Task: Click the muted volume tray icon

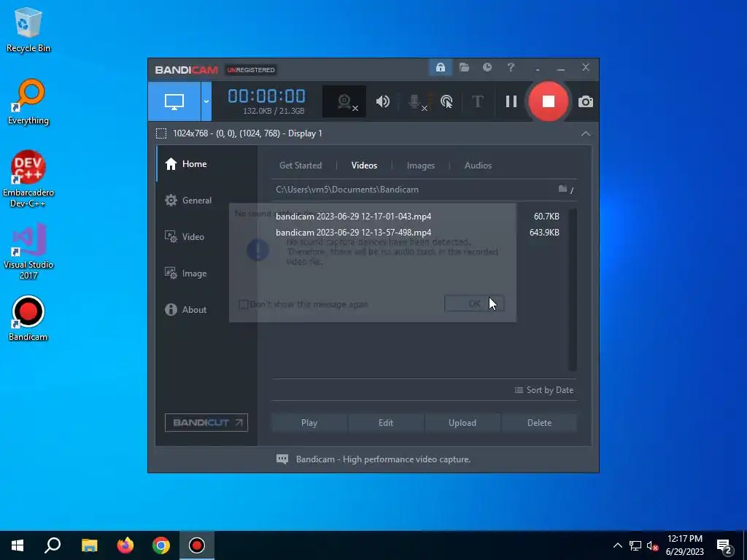Action: pyautogui.click(x=652, y=545)
